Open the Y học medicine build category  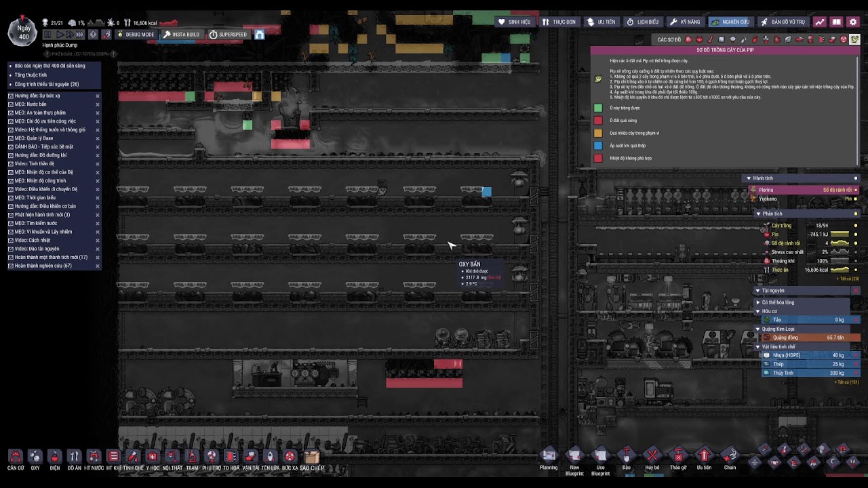coord(153,457)
